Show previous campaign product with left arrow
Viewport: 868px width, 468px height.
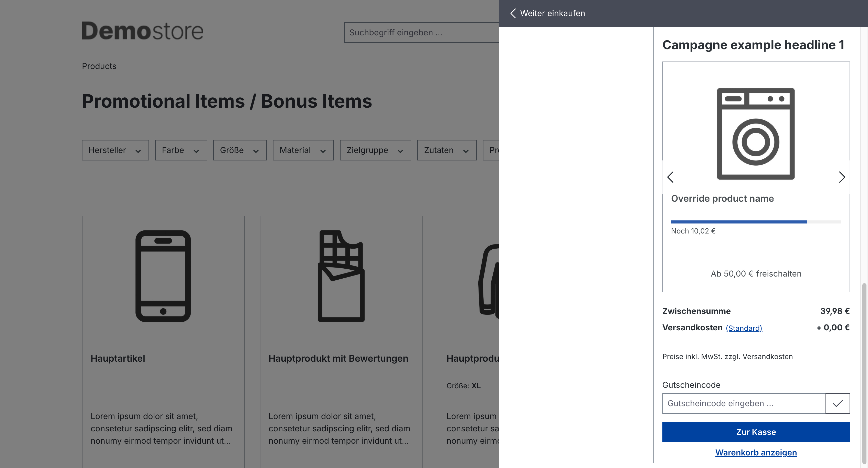tap(671, 177)
